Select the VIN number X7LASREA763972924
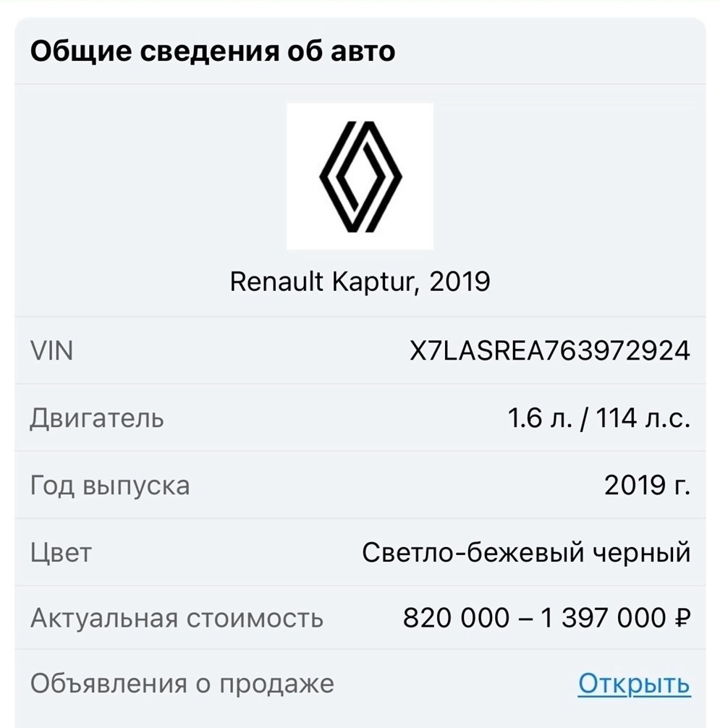 tap(549, 351)
